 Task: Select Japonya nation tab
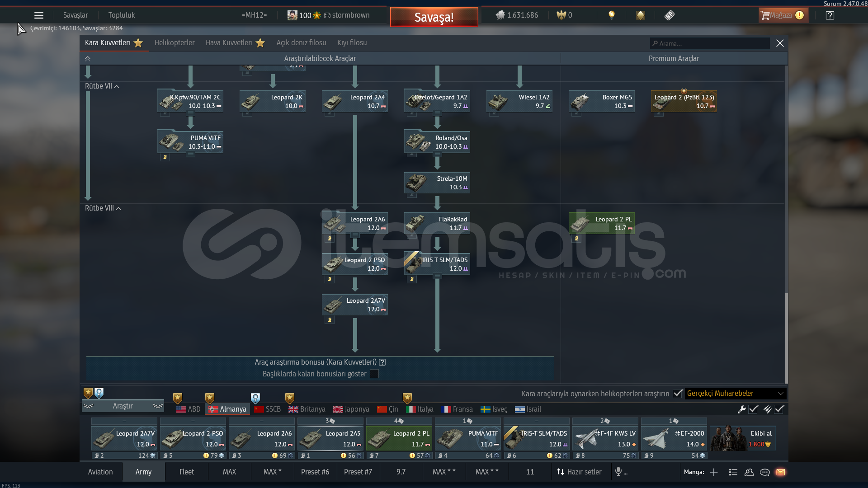coord(351,409)
